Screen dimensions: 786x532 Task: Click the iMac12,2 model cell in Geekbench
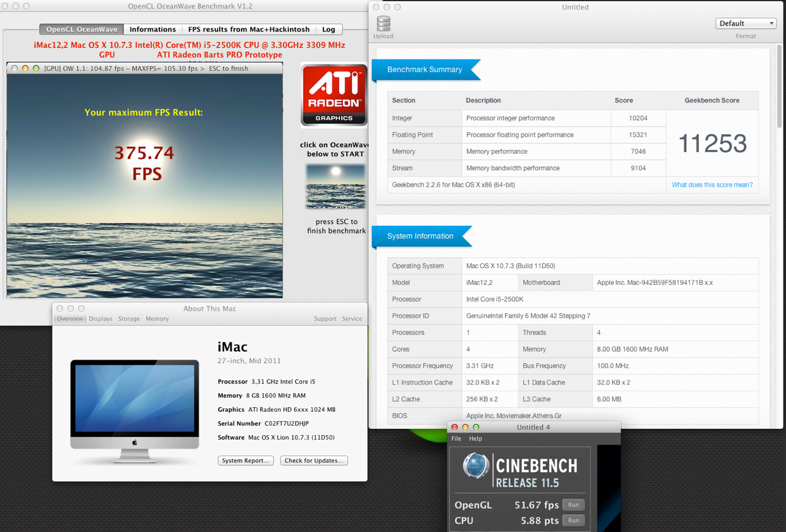[490, 283]
